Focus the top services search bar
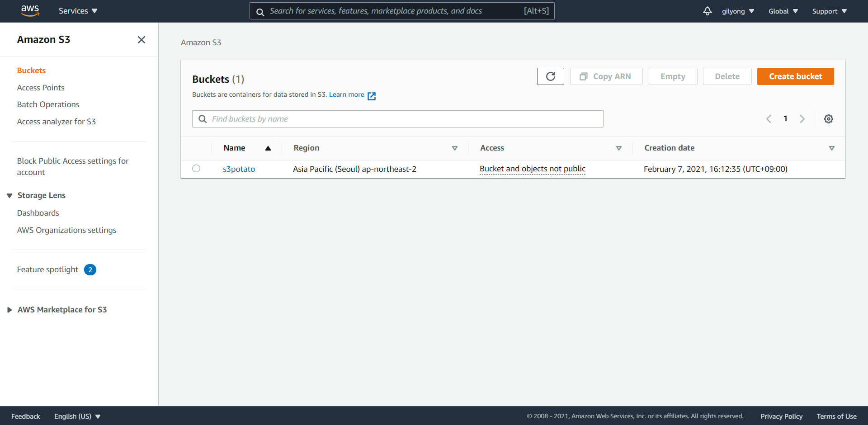 coord(402,11)
